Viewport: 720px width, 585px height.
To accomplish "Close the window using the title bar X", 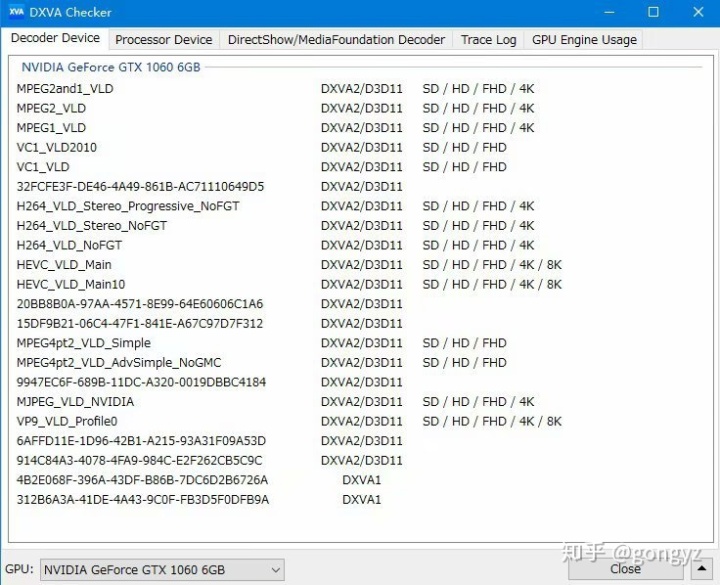I will (698, 12).
